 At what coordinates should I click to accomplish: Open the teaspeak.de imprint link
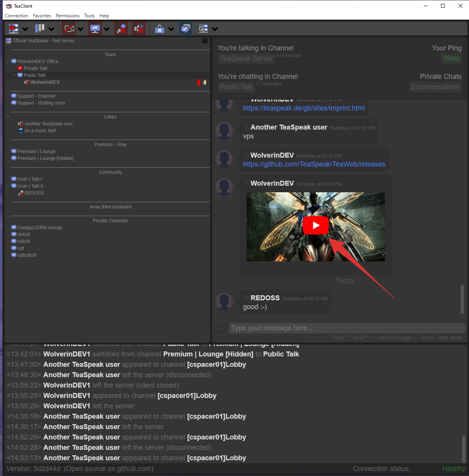click(x=304, y=108)
